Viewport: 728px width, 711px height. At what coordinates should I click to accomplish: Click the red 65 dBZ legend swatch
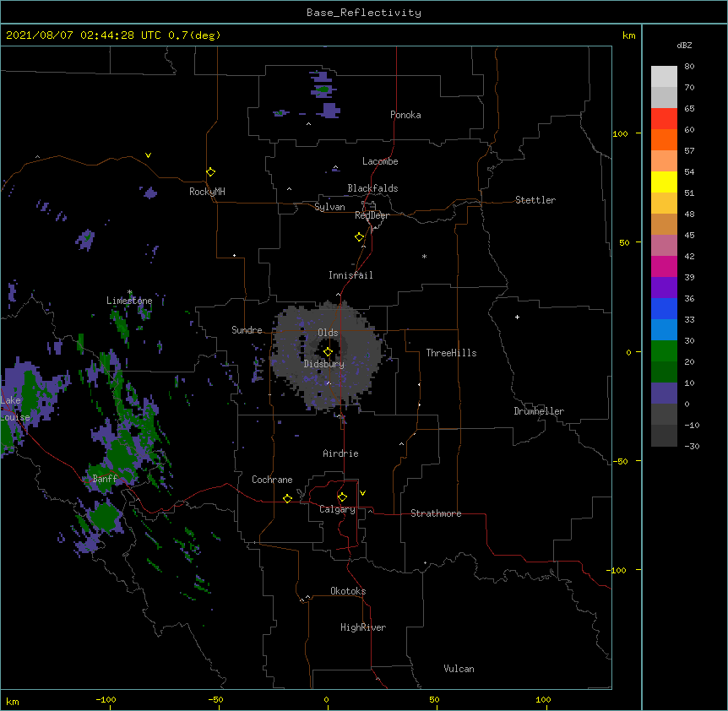coord(664,119)
